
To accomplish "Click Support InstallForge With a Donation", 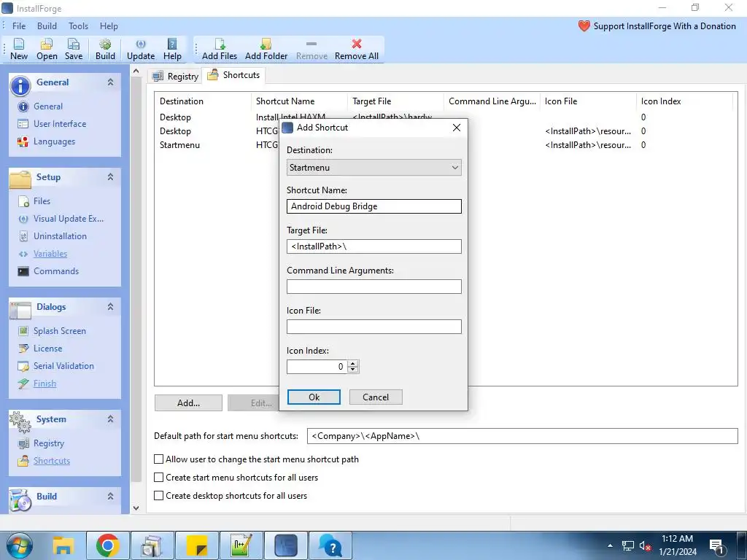I will coord(665,26).
